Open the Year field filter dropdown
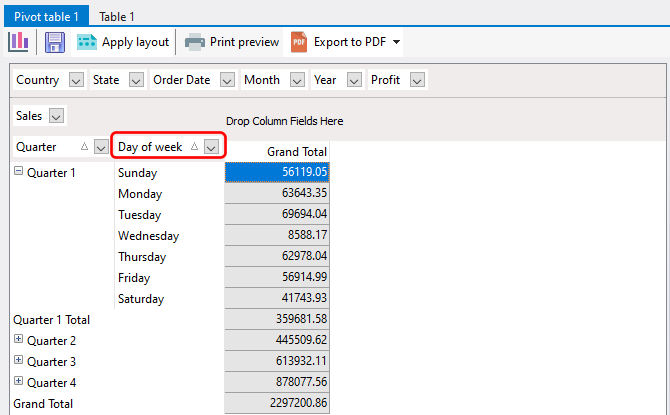The height and width of the screenshot is (415, 670). pos(353,80)
